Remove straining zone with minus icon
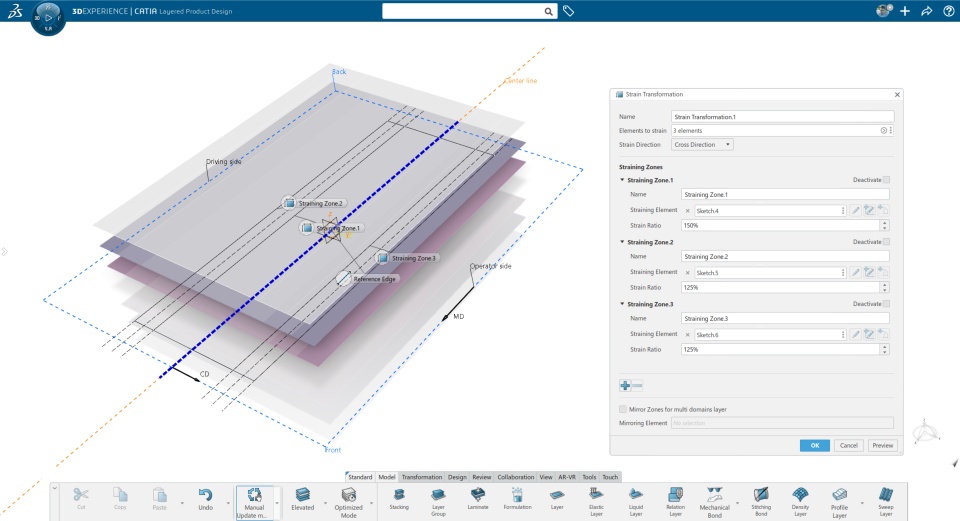Screen dimensions: 960x521 point(637,386)
